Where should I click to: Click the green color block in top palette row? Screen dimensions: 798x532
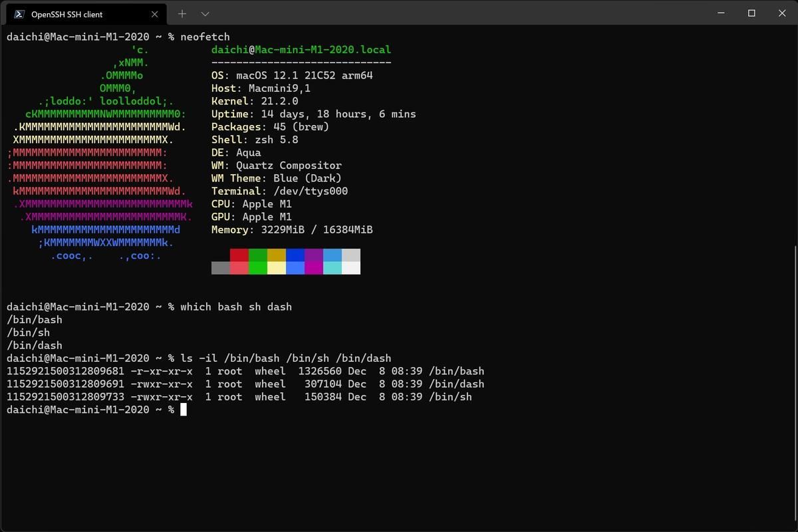pyautogui.click(x=258, y=255)
